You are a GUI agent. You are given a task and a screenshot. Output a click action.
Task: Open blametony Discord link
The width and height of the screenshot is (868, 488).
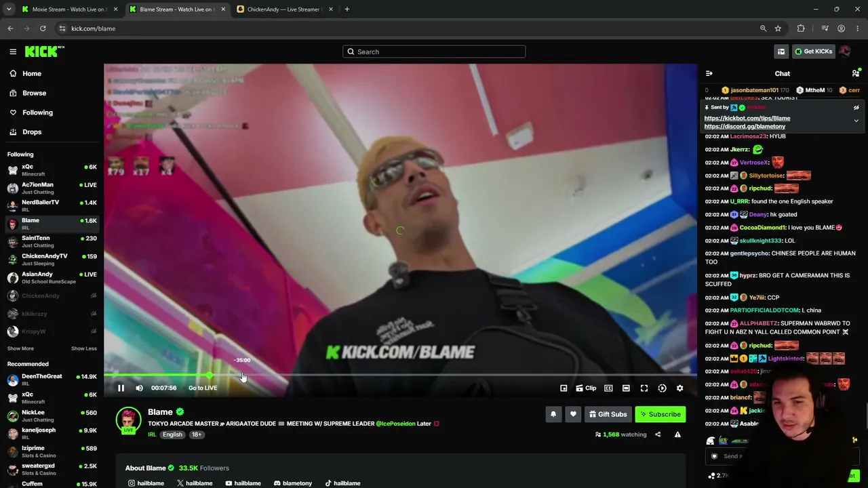tap(292, 483)
